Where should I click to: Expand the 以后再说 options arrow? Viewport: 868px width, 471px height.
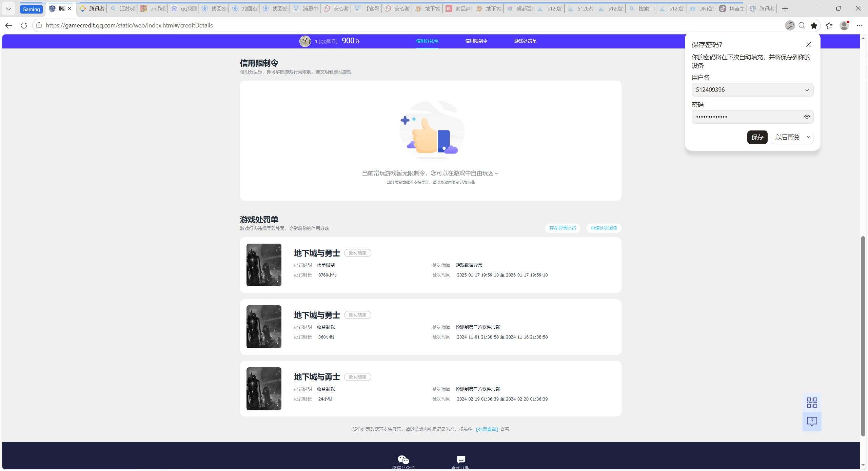pos(808,137)
